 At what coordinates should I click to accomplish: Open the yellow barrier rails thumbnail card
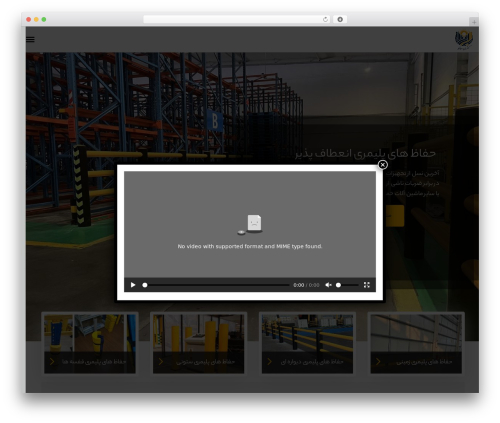pyautogui.click(x=307, y=344)
